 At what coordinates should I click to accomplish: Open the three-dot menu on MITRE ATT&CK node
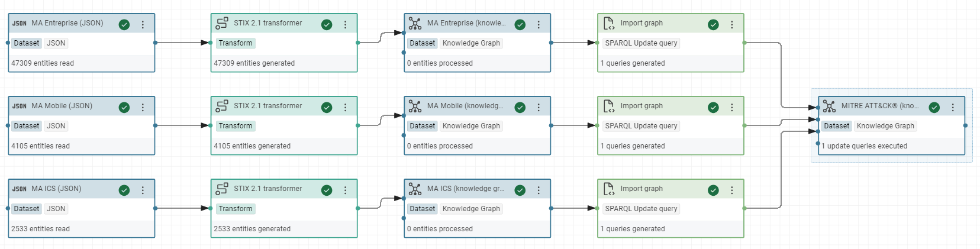(x=953, y=107)
